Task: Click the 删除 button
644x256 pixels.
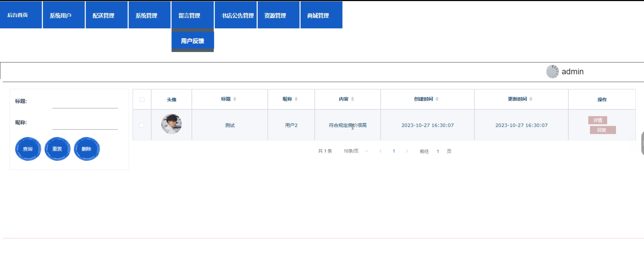Action: coord(87,149)
